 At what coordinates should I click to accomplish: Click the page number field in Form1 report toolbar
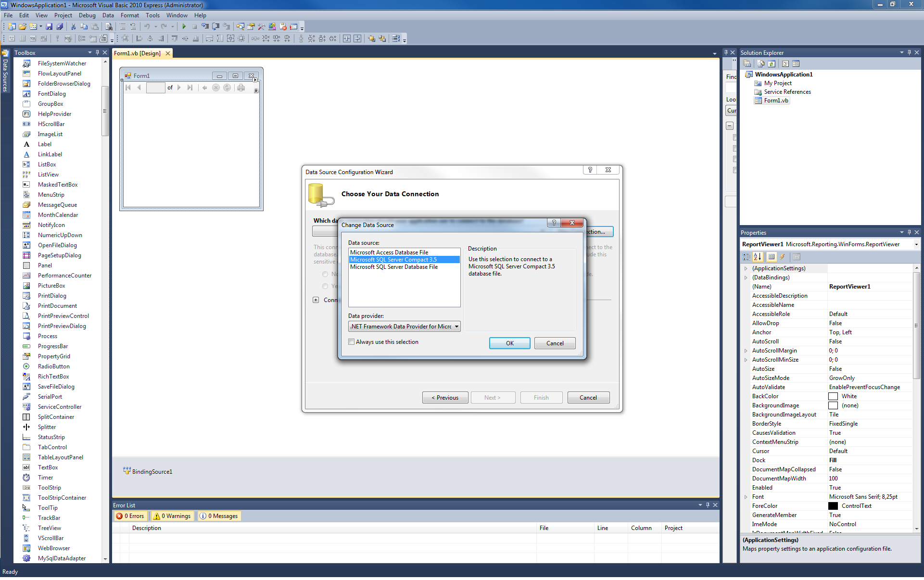pos(155,88)
